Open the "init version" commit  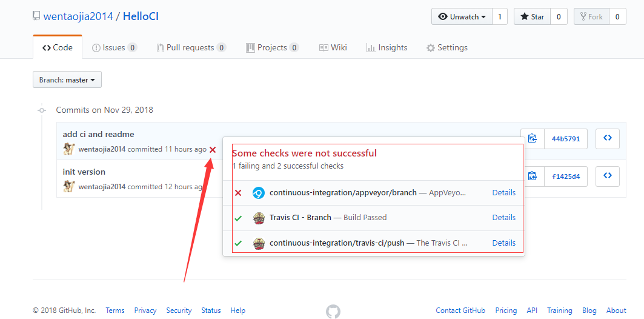click(84, 172)
